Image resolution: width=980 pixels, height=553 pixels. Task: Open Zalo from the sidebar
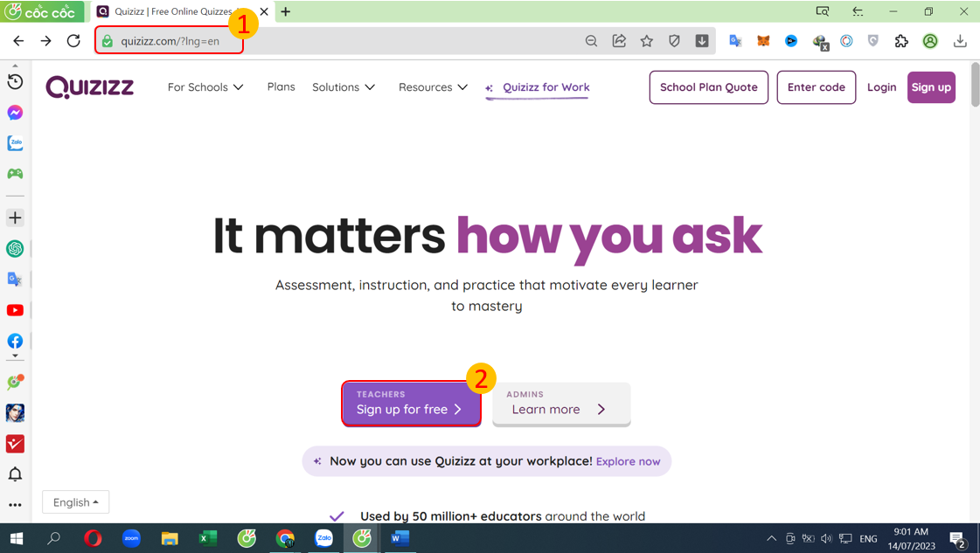pyautogui.click(x=15, y=143)
